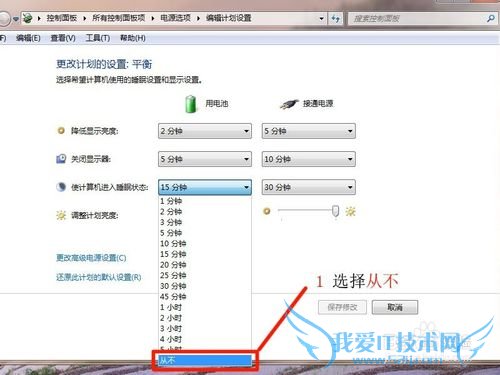Click the dim display icon beside 降低显示亮度
The width and height of the screenshot is (500, 375).
coord(61,131)
